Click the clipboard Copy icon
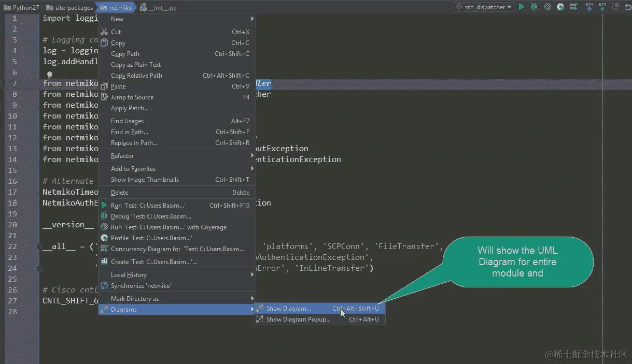 104,43
